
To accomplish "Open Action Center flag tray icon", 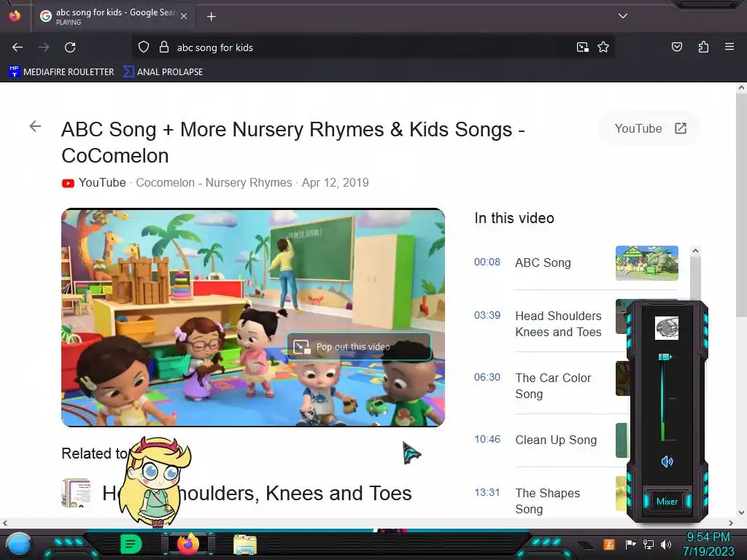I will (631, 544).
